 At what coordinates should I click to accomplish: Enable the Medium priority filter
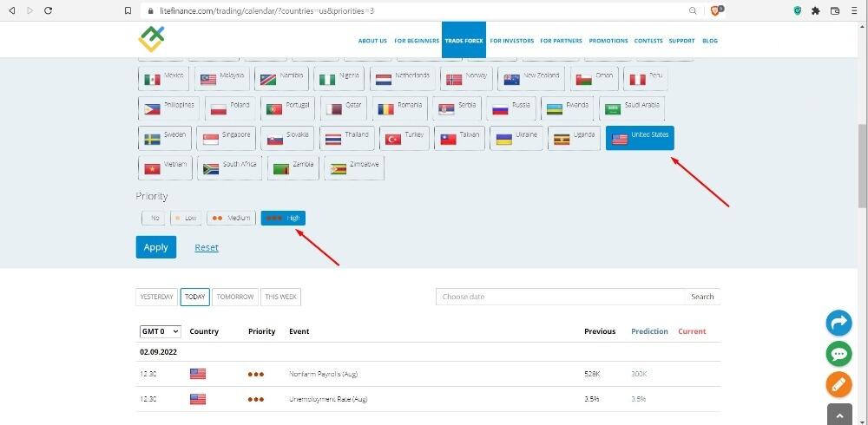click(231, 218)
